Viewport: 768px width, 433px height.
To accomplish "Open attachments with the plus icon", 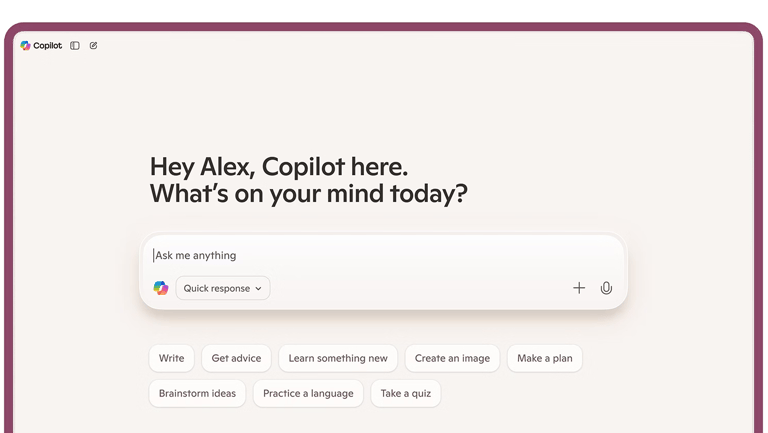I will coord(579,288).
